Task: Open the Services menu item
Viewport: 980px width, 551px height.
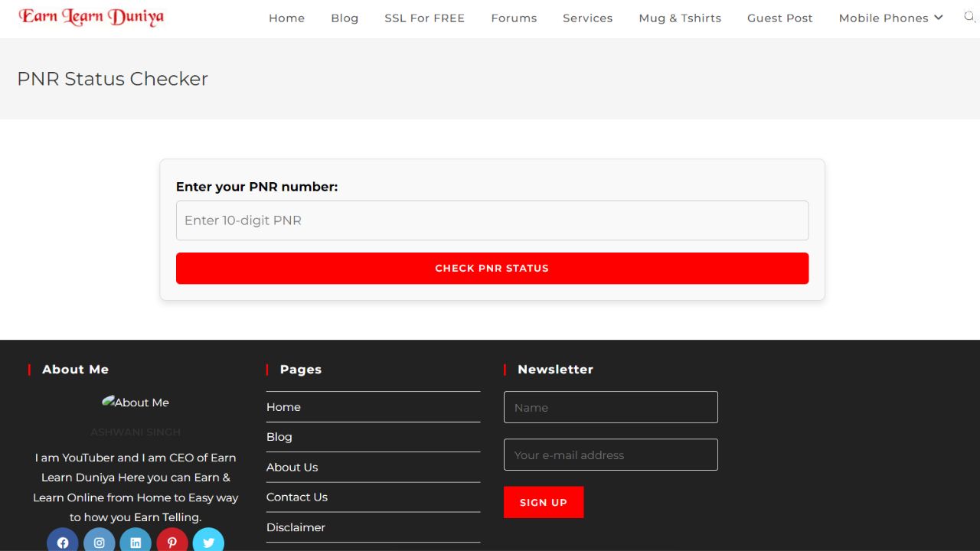Action: point(587,18)
